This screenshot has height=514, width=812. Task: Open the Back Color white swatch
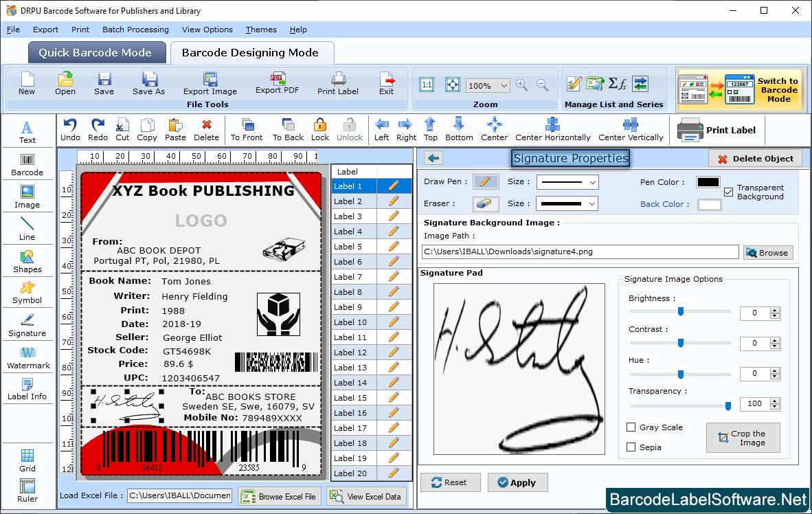pos(709,204)
